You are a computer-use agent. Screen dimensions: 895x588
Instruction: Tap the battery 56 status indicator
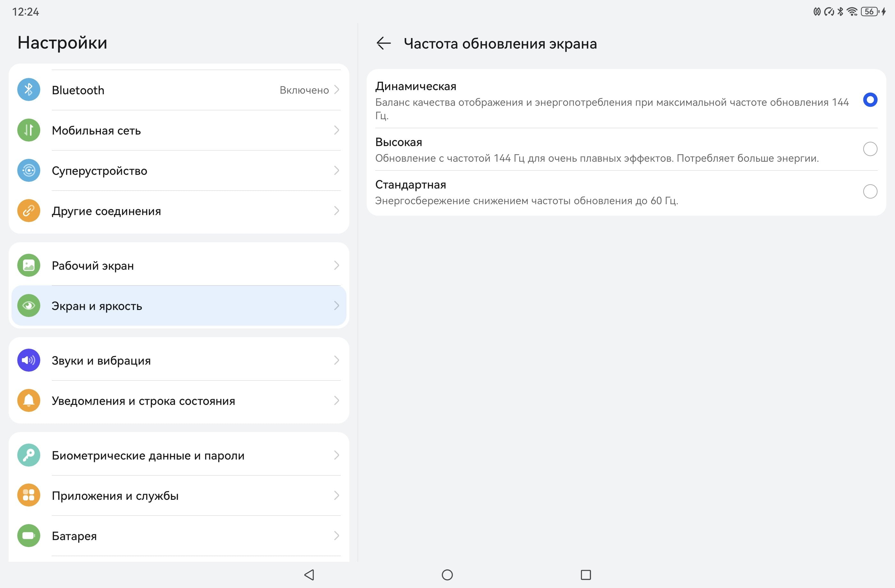tap(869, 12)
